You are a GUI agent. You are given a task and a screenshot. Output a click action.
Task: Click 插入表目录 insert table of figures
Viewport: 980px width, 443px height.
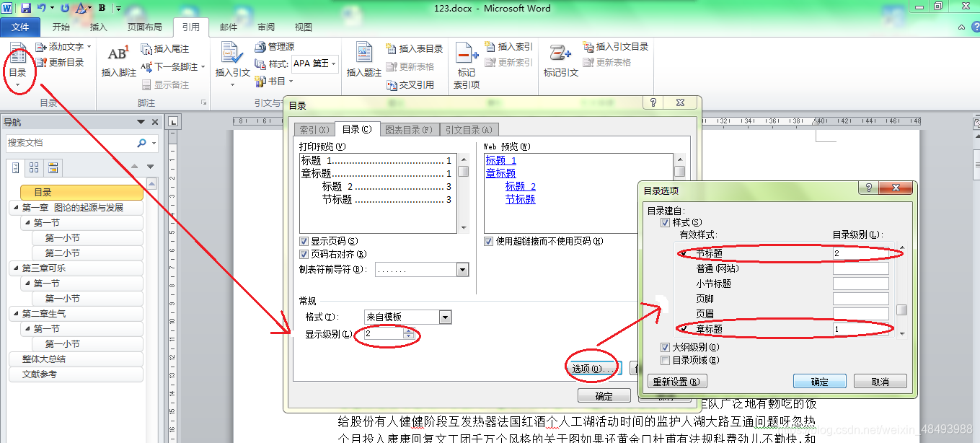click(415, 48)
